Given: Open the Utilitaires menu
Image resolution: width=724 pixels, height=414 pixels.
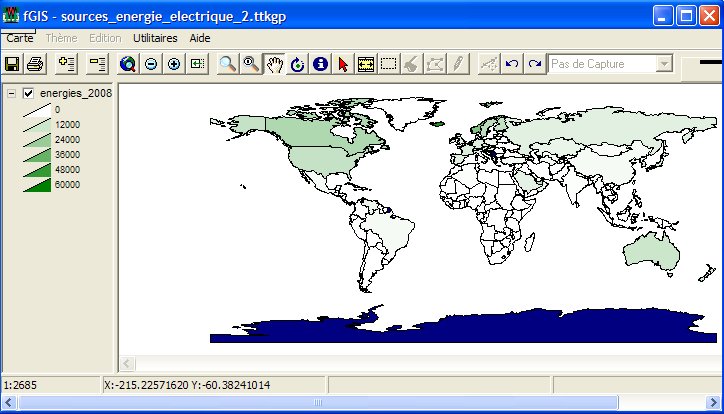Looking at the screenshot, I should [155, 37].
